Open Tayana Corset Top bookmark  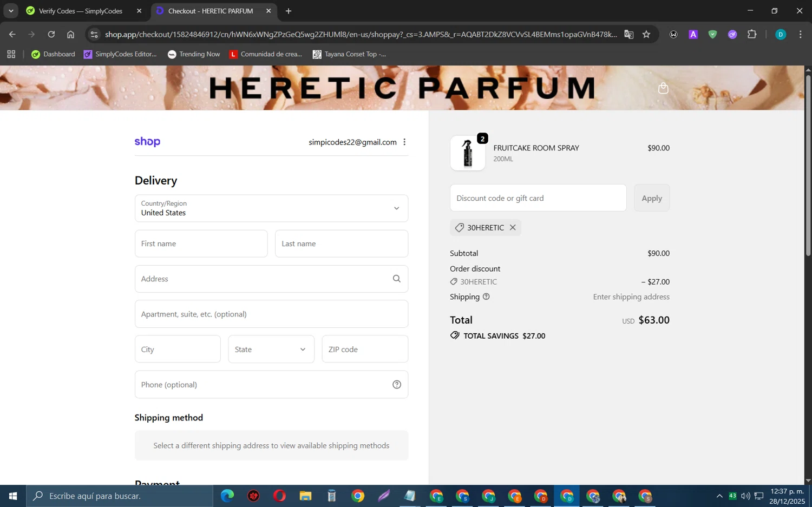[350, 54]
